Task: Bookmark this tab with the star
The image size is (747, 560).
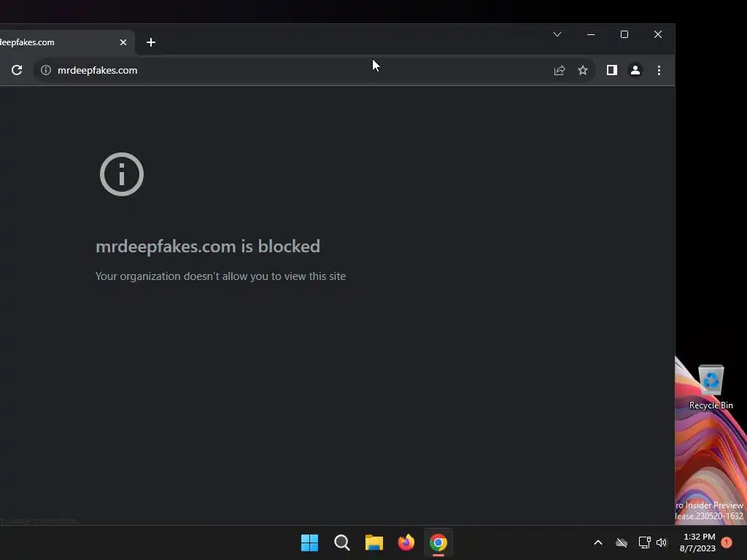Action: click(583, 70)
